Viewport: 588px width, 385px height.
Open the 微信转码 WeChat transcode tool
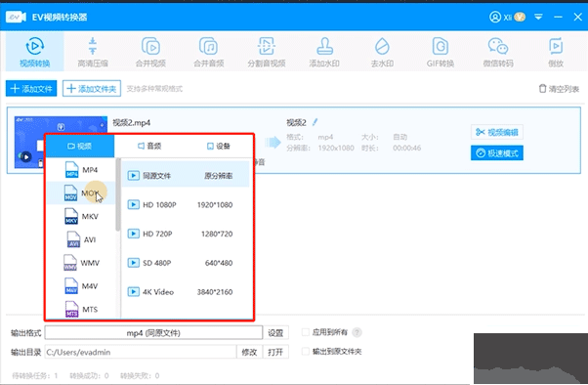(x=498, y=52)
